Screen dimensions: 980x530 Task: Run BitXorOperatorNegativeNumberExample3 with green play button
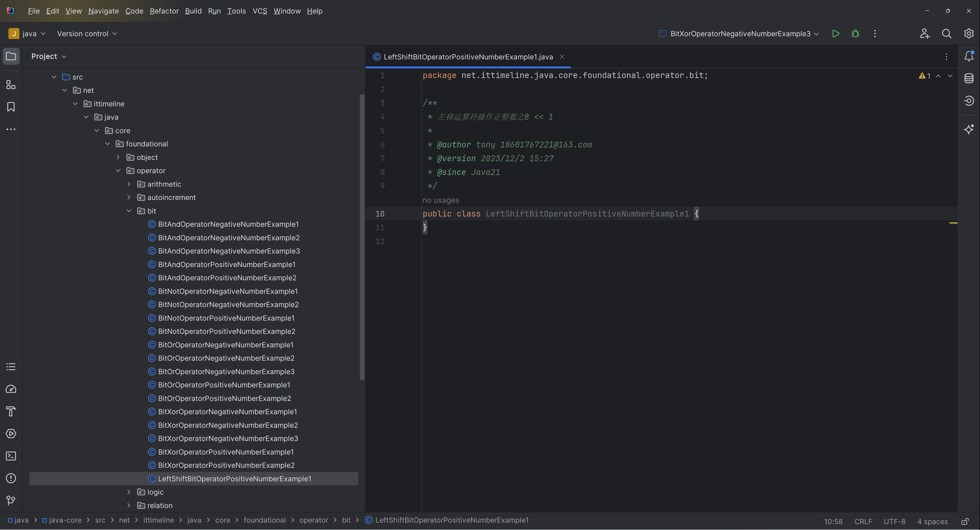pyautogui.click(x=835, y=33)
